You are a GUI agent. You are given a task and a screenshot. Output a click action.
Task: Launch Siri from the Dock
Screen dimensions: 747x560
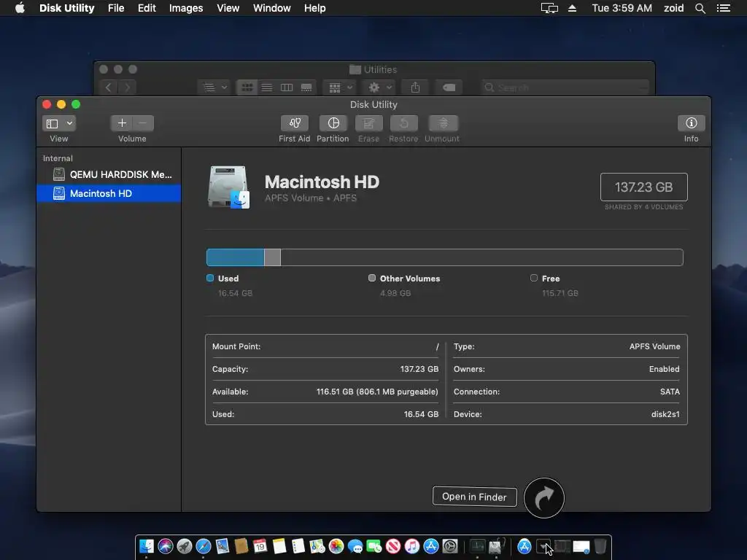[166, 546]
